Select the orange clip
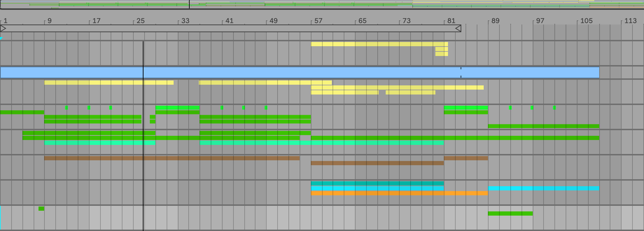The width and height of the screenshot is (644, 231). coord(399,193)
